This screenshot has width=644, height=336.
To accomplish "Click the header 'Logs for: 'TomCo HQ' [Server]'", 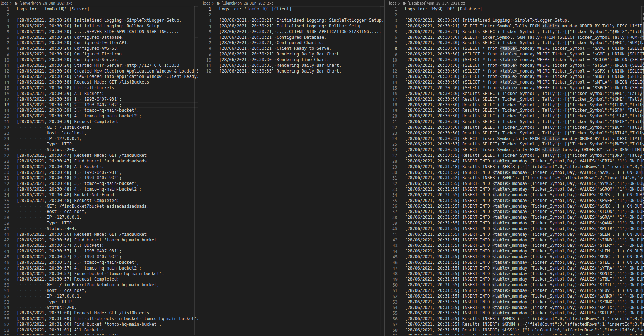I will point(53,9).
